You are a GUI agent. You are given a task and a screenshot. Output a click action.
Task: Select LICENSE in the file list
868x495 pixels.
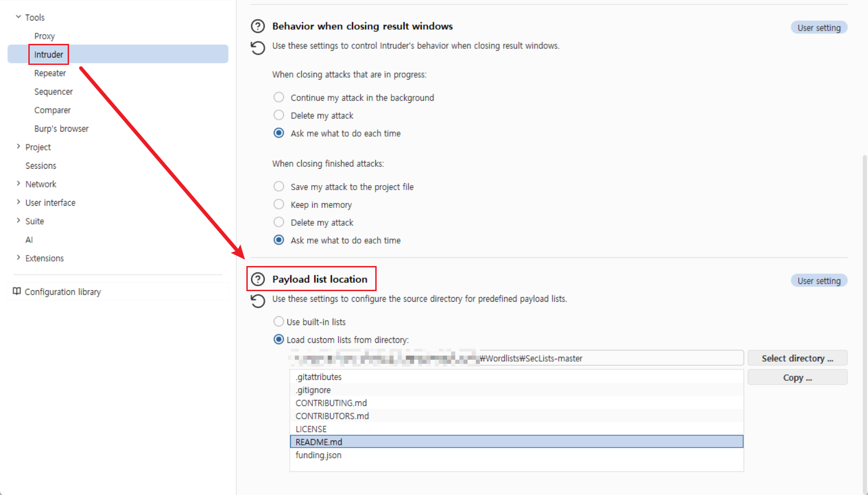click(517, 429)
